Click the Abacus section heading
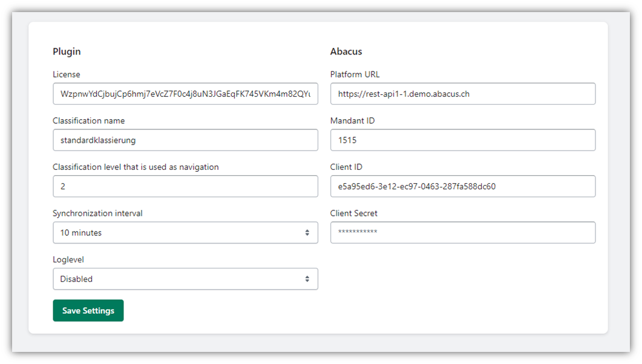Viewport: 642px width, 364px height. [346, 51]
